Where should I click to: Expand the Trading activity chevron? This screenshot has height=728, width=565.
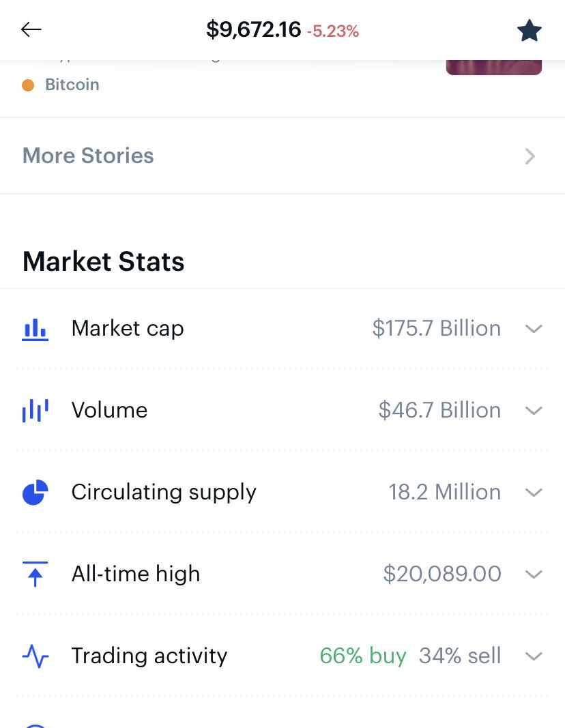534,656
